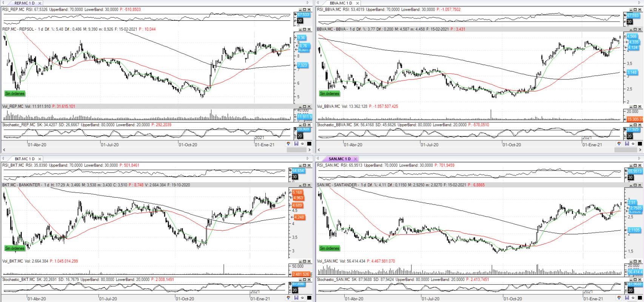Click the layers icon in REPSOL chart footer
644x302 pixels.
point(289,144)
